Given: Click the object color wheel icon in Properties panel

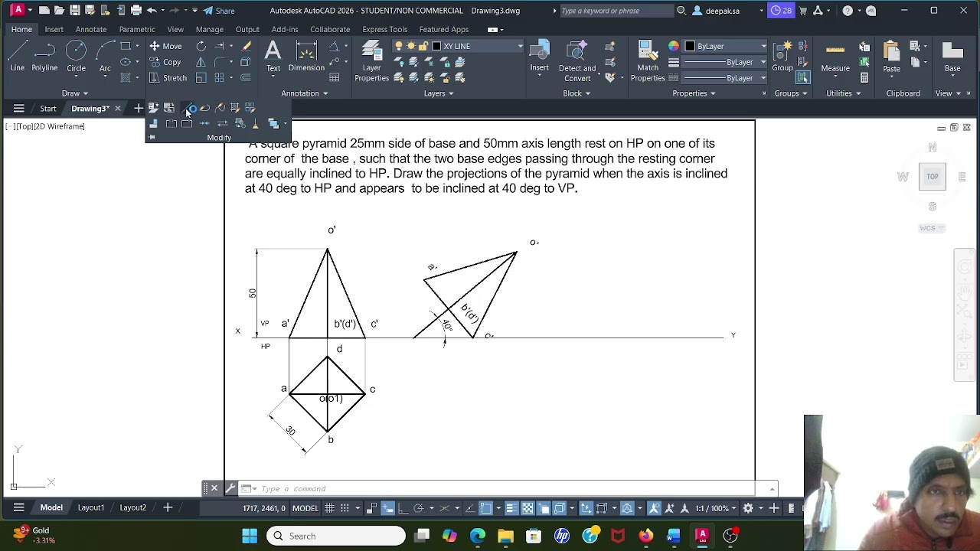Looking at the screenshot, I should point(674,46).
